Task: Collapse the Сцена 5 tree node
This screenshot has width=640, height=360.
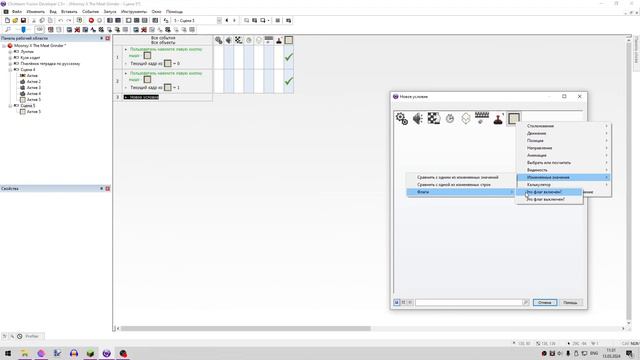Action: pyautogui.click(x=10, y=106)
